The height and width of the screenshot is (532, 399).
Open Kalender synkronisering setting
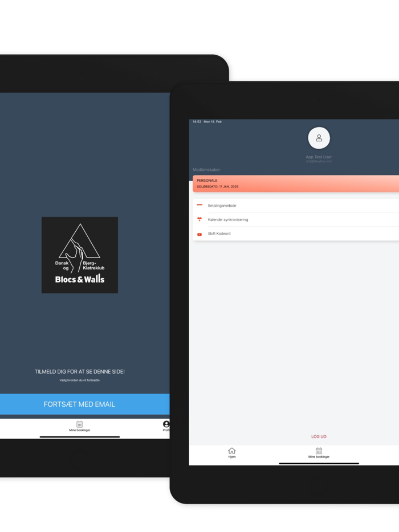tap(296, 219)
